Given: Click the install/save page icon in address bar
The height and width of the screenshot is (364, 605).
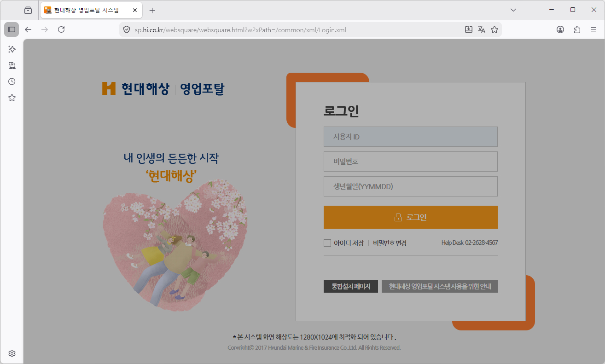Looking at the screenshot, I should (469, 29).
